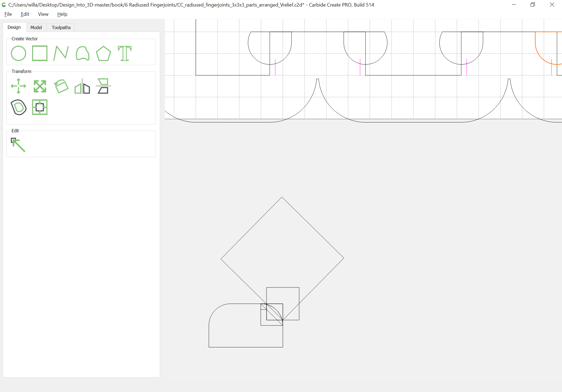Switch to the Toolpaths tab
The image size is (562, 392).
(x=61, y=27)
